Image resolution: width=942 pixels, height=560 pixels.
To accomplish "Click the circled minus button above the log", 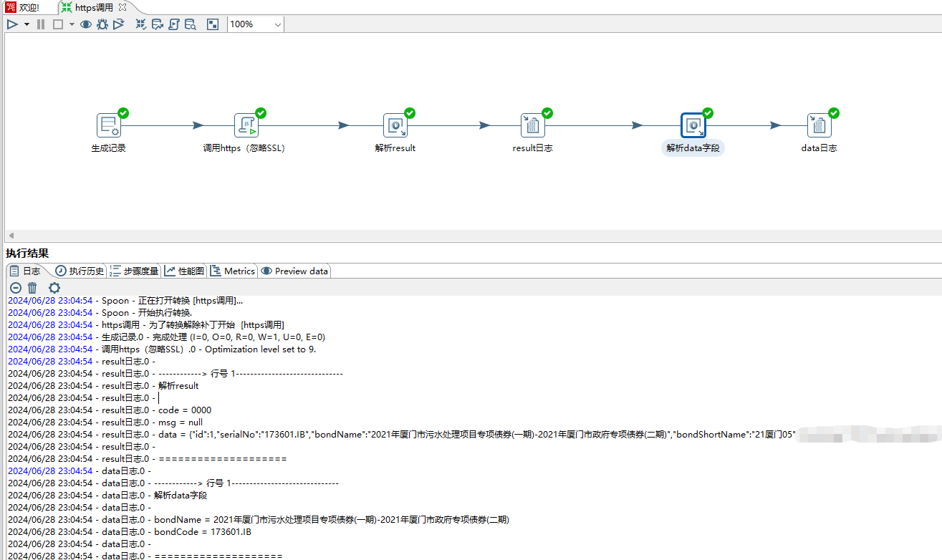I will [14, 287].
